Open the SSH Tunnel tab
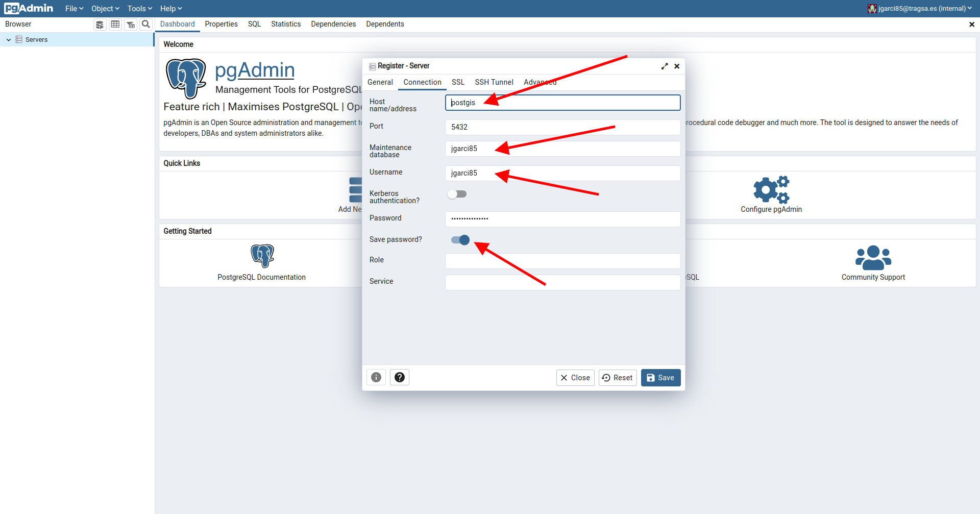Screen dimensions: 980x514 click(494, 82)
